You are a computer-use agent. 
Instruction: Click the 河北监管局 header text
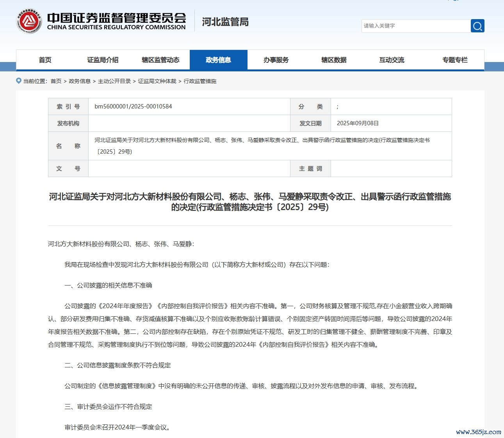click(x=225, y=22)
